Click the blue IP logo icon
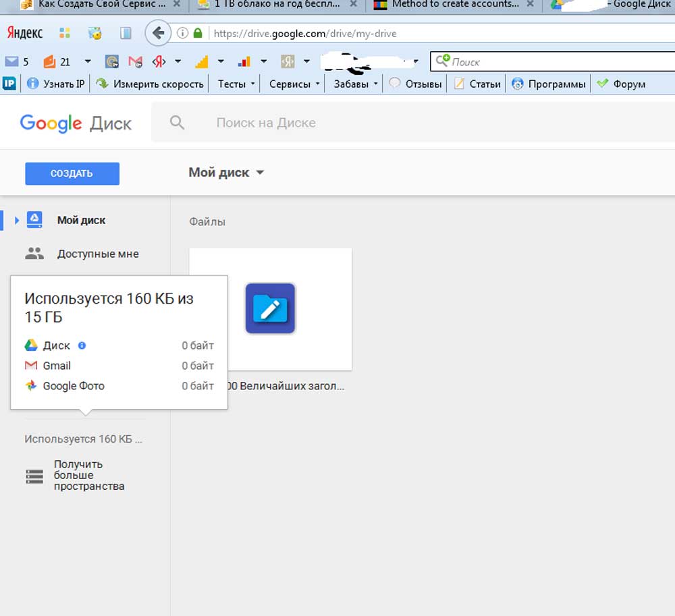The image size is (675, 616). (9, 84)
